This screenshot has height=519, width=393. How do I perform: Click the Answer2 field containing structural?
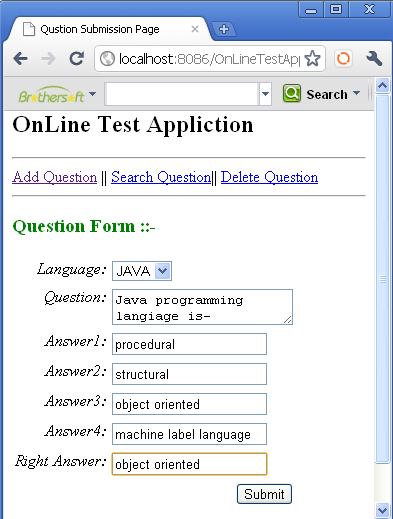189,374
